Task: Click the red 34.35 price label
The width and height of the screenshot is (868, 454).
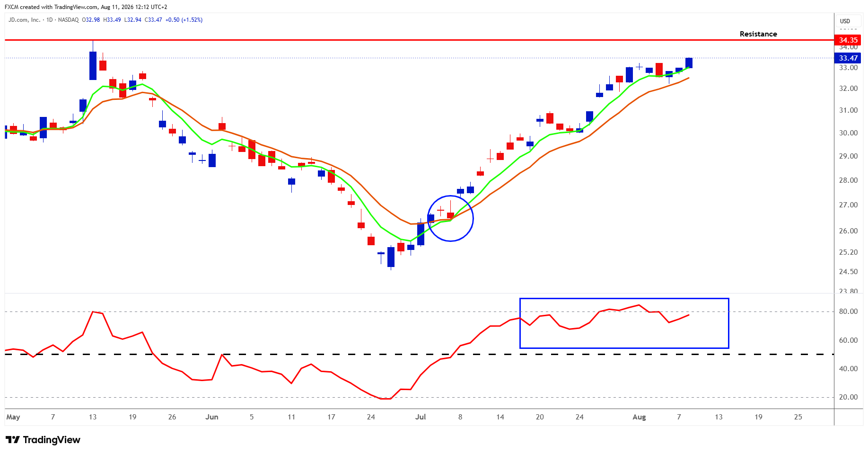Action: pyautogui.click(x=848, y=40)
